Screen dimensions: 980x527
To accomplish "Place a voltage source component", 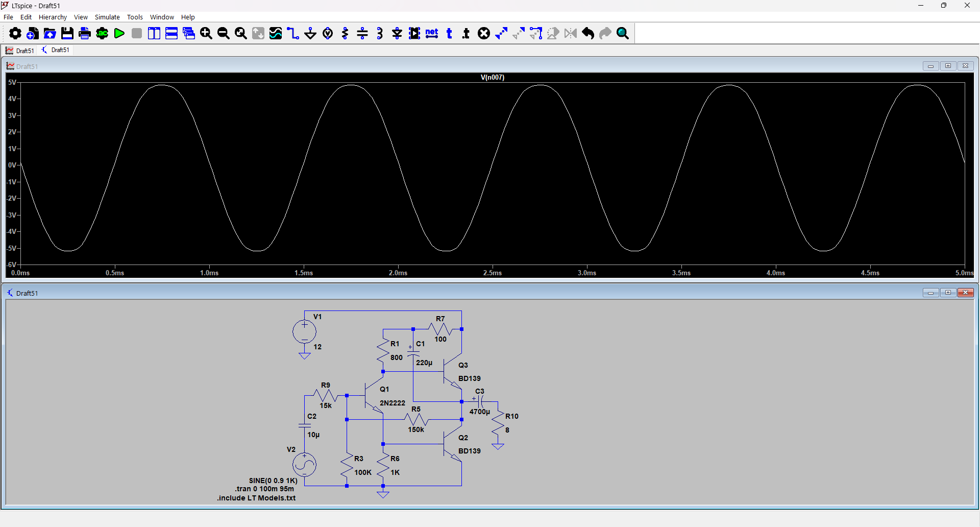I will pyautogui.click(x=328, y=34).
